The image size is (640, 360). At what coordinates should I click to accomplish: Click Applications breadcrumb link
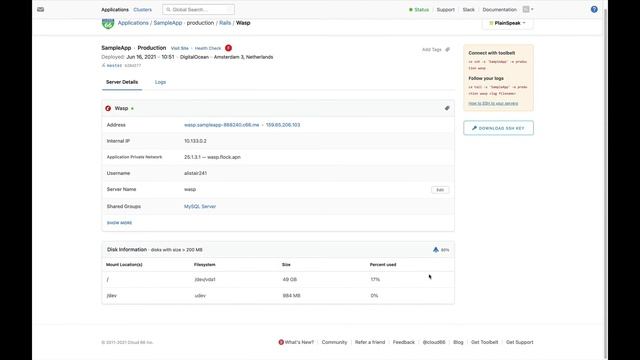(x=133, y=23)
